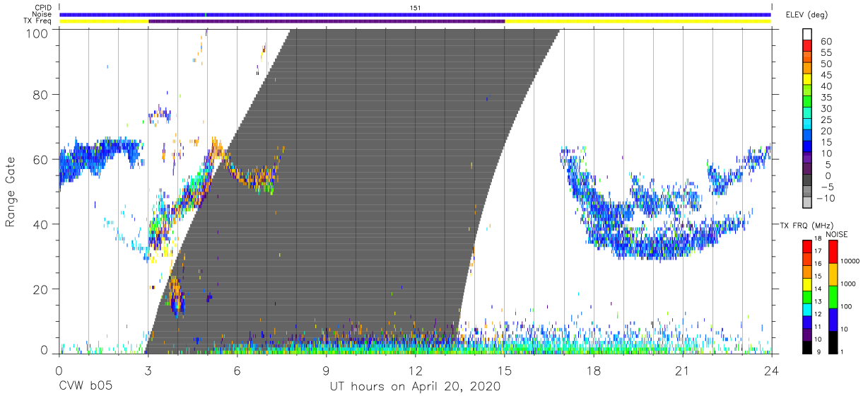Click the '100' label on NOISE colorbar

click(848, 308)
